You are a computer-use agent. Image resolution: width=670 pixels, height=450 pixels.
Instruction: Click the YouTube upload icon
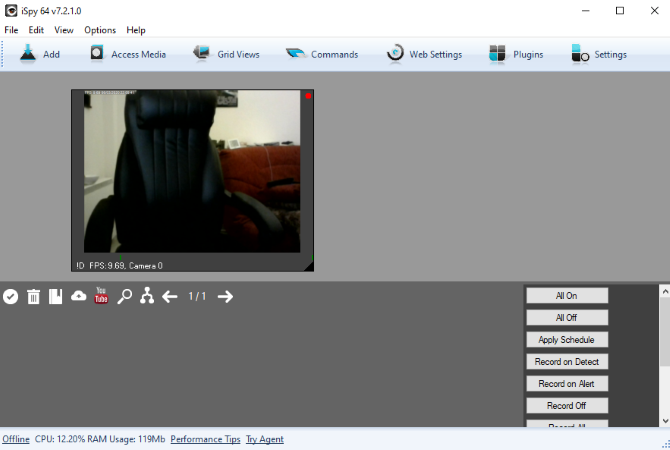101,296
